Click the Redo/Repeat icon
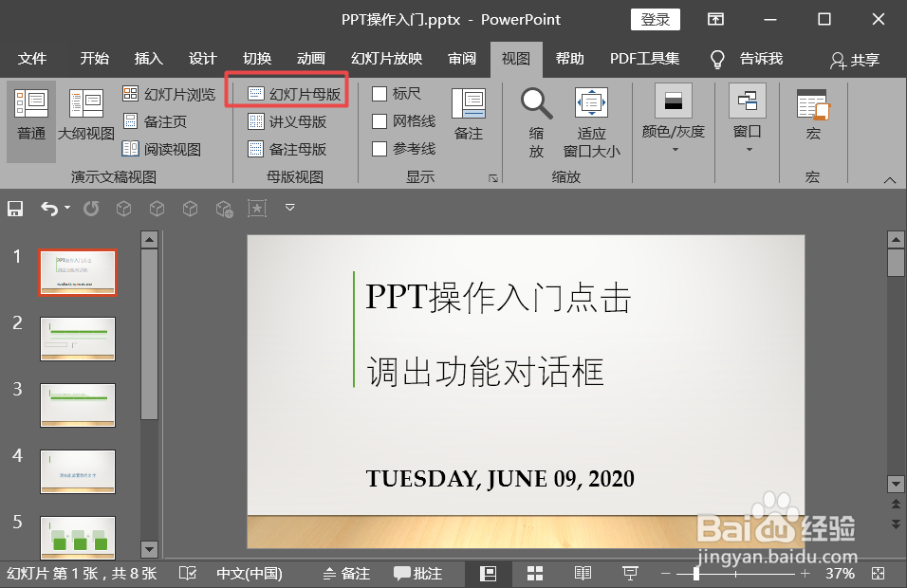907x588 pixels. (x=91, y=208)
